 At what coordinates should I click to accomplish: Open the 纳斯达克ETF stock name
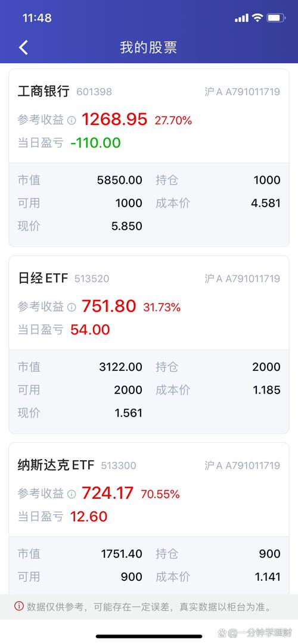(x=56, y=465)
